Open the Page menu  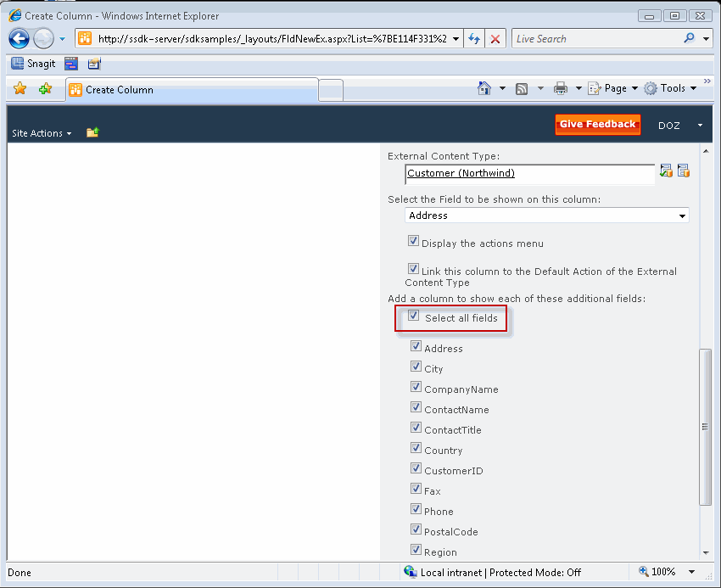613,87
